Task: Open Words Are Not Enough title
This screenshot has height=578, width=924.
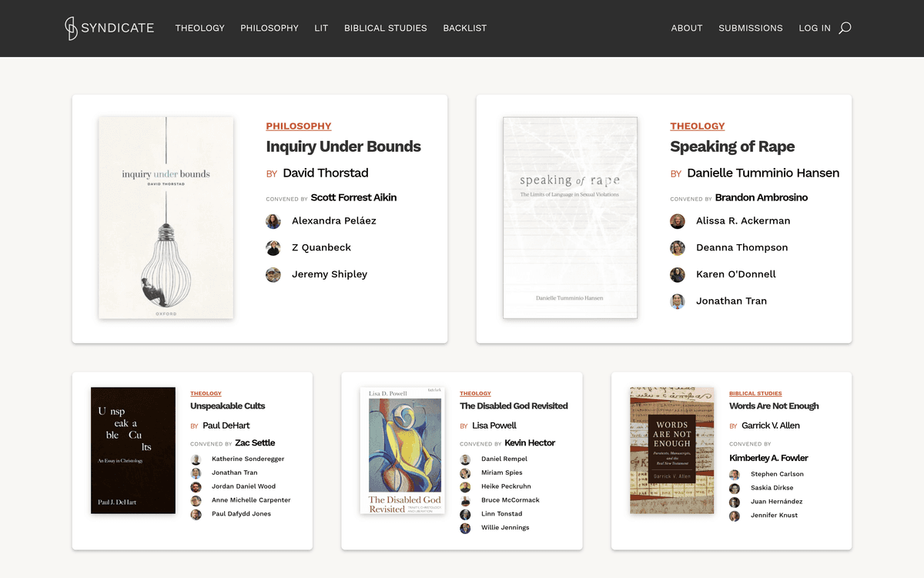Action: [x=774, y=406]
